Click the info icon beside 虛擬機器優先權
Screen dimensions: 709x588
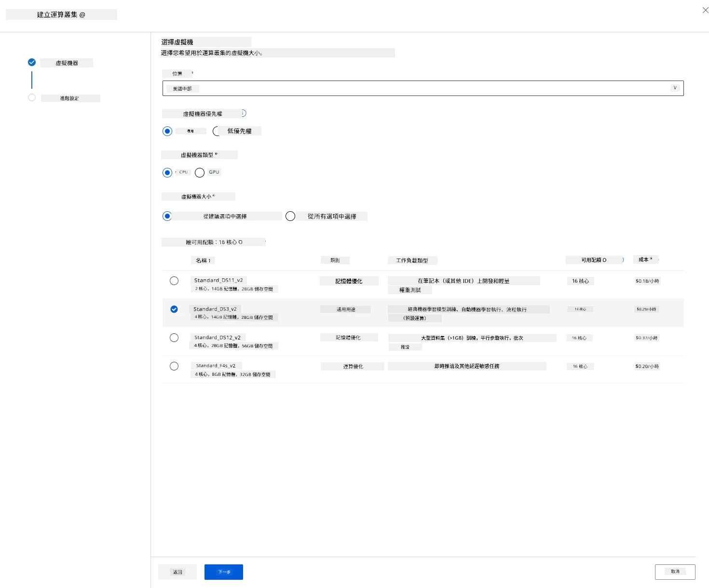click(244, 113)
